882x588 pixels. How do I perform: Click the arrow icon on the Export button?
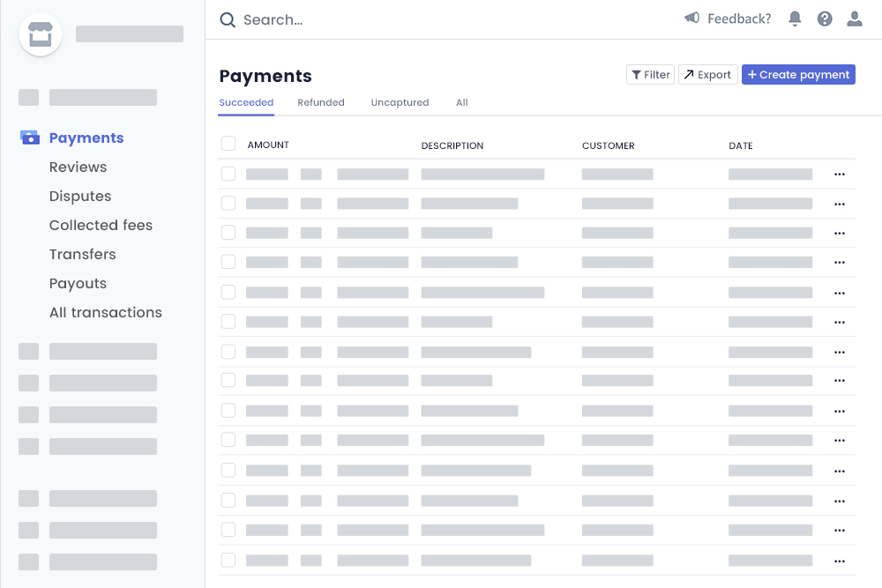pyautogui.click(x=689, y=74)
